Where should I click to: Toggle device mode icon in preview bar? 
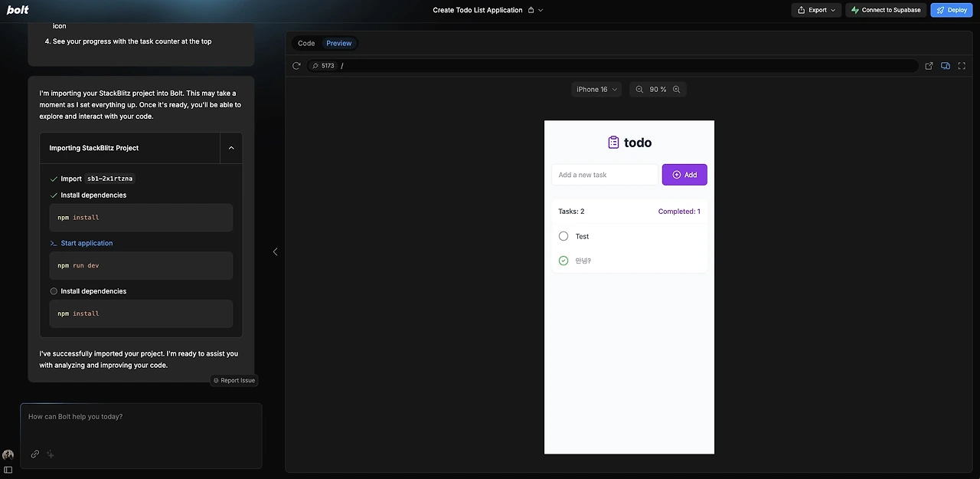(946, 66)
